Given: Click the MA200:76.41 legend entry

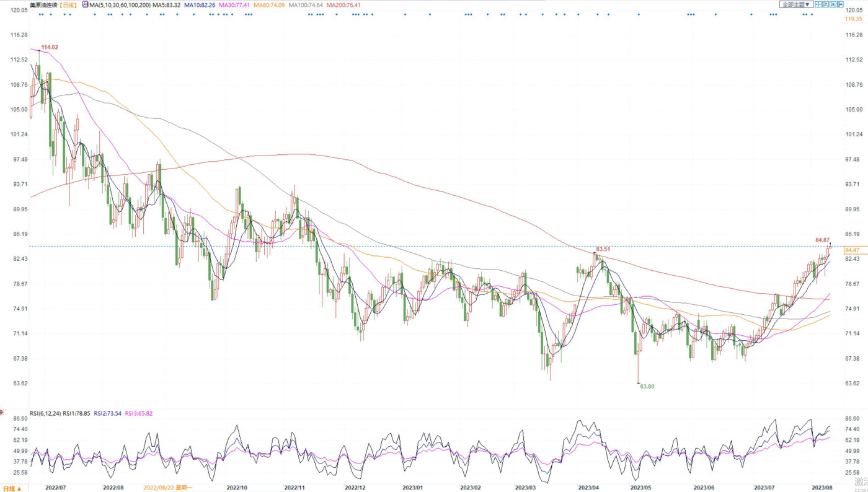Looking at the screenshot, I should click(x=343, y=5).
